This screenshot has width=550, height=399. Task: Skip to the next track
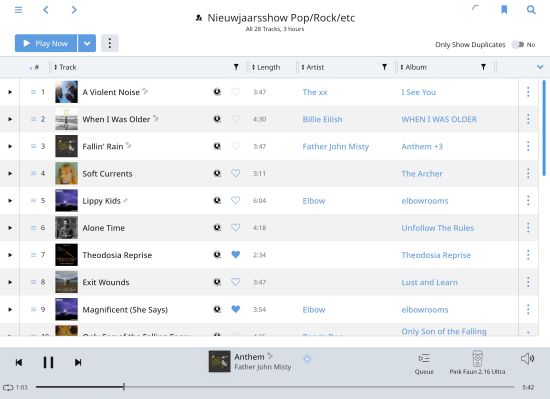pos(78,362)
